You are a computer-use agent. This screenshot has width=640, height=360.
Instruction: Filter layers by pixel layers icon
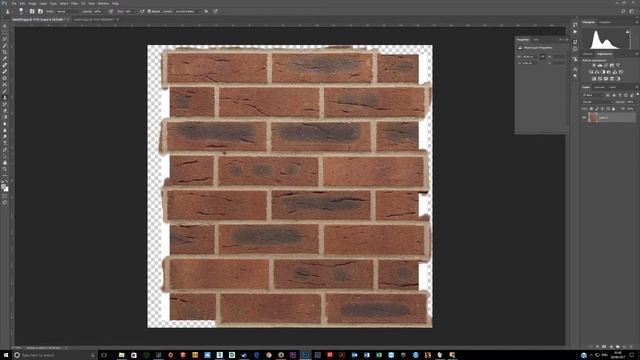[x=607, y=95]
